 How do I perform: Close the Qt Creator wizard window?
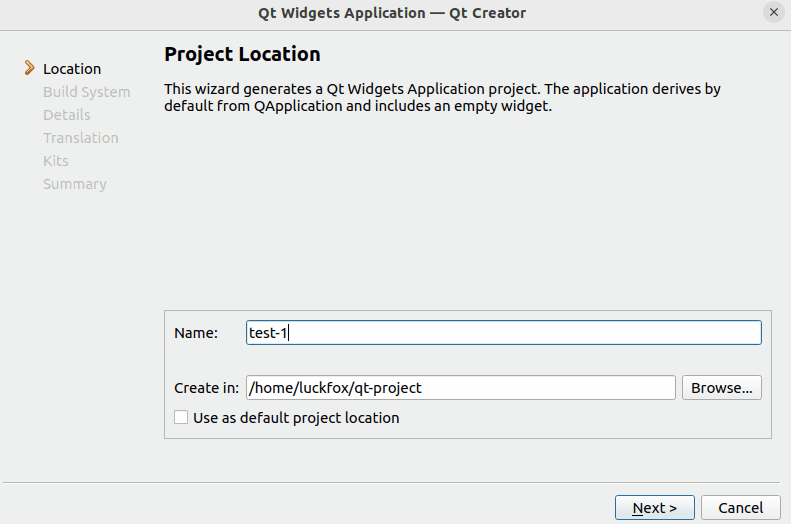coord(773,13)
